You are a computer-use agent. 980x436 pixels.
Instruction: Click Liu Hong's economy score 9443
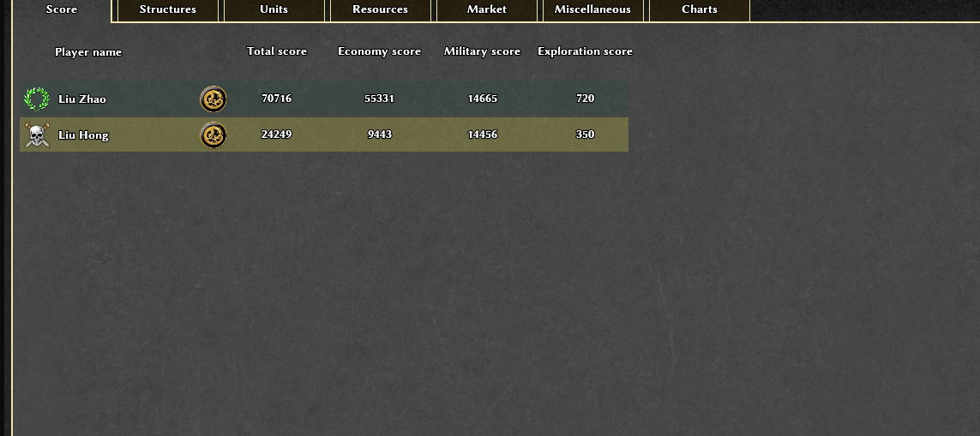pyautogui.click(x=380, y=134)
